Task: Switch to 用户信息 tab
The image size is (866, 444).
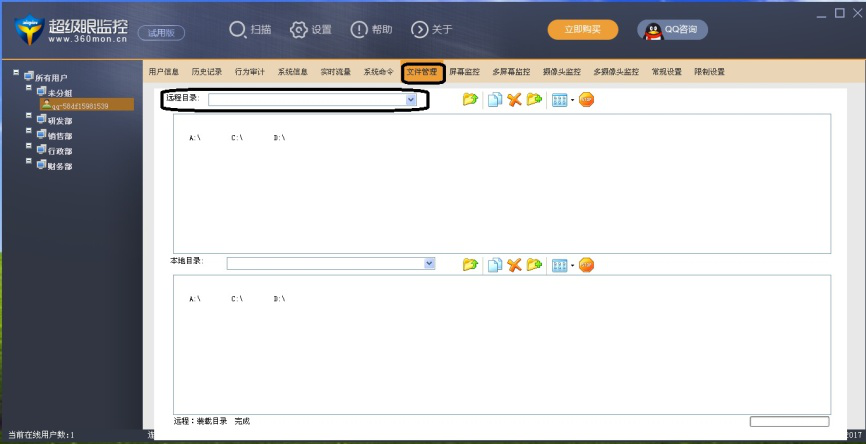Action: 163,72
